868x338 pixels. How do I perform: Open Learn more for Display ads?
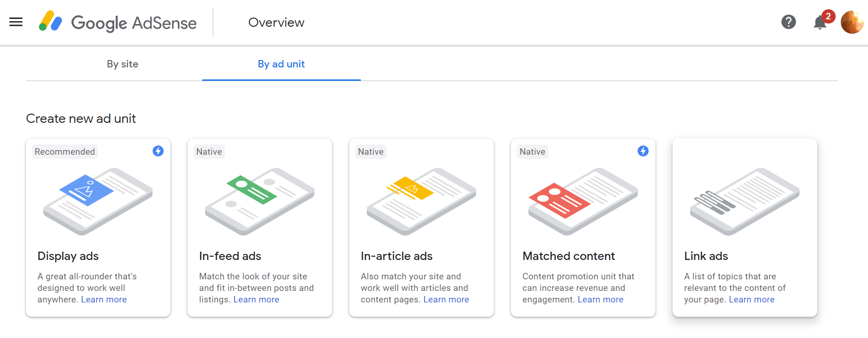103,299
